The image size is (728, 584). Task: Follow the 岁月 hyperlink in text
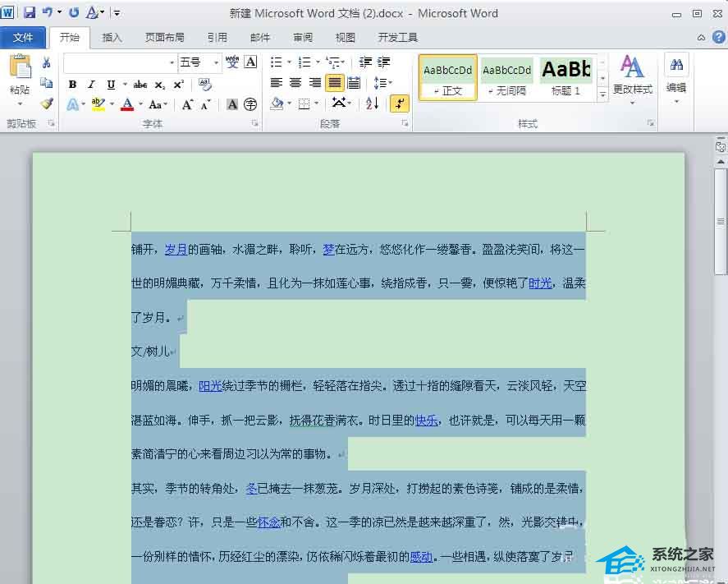(176, 250)
